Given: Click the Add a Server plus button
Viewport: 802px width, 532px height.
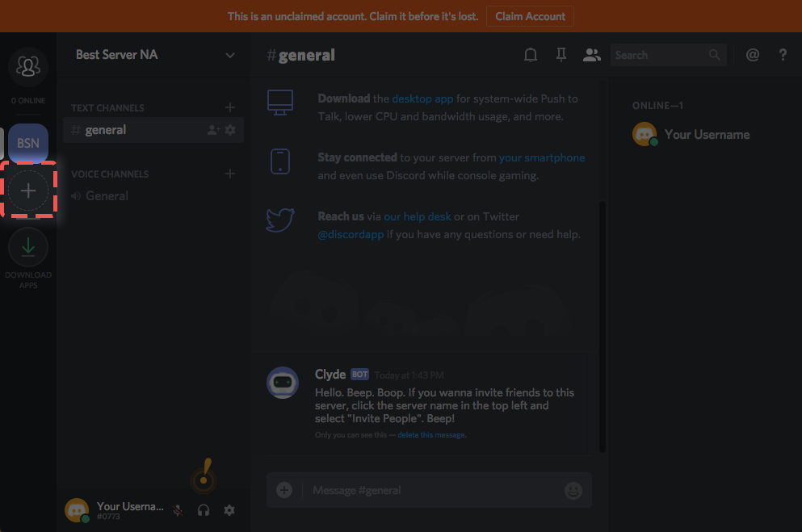Looking at the screenshot, I should (28, 191).
